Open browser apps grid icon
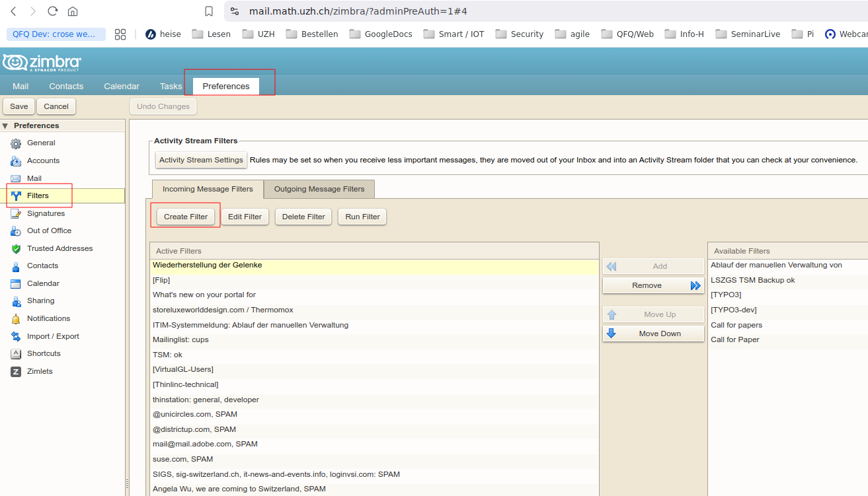 click(120, 34)
